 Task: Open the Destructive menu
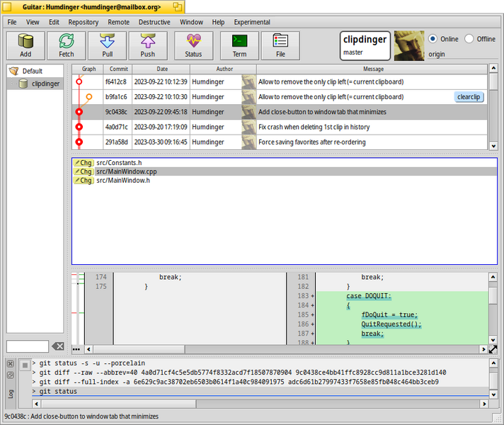click(x=154, y=22)
